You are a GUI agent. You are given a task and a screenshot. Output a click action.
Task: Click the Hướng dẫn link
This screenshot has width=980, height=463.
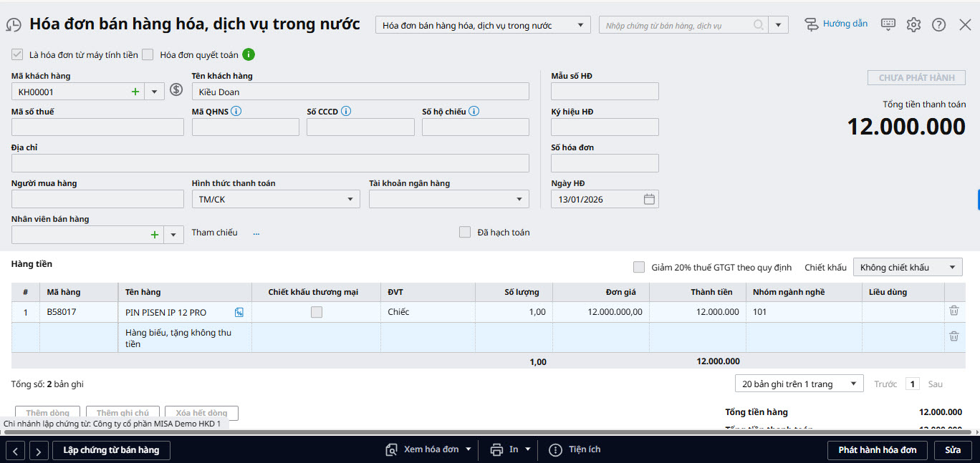[x=836, y=24]
